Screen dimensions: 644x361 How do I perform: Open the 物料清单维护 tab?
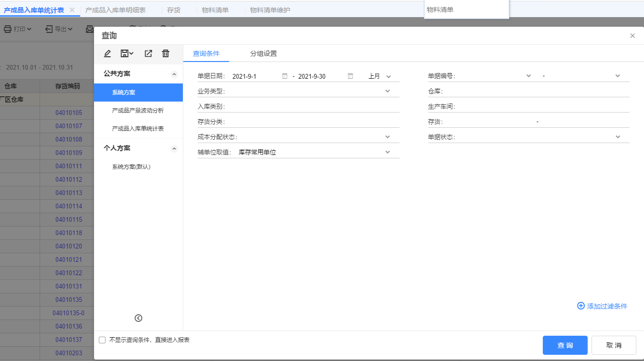[x=270, y=10]
